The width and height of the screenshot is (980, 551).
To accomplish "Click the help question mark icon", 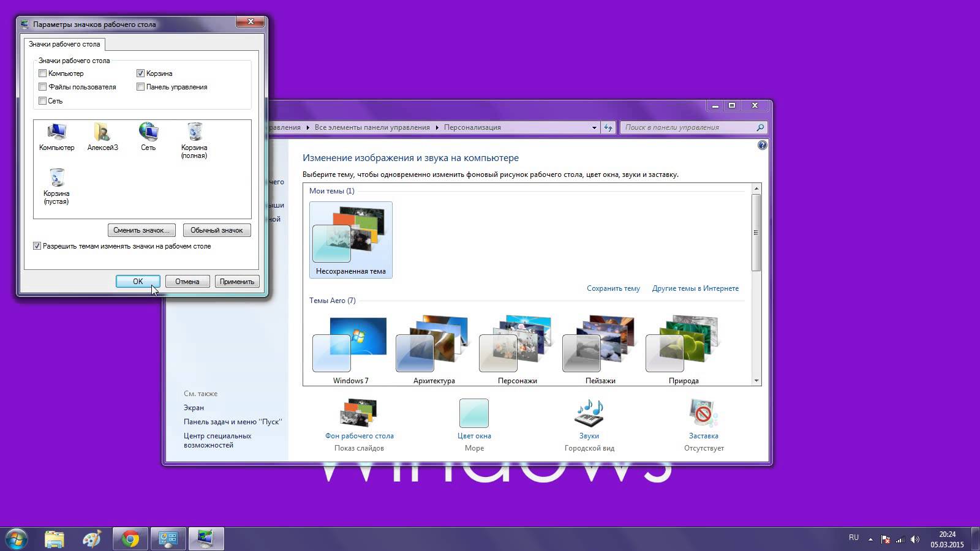I will click(762, 145).
